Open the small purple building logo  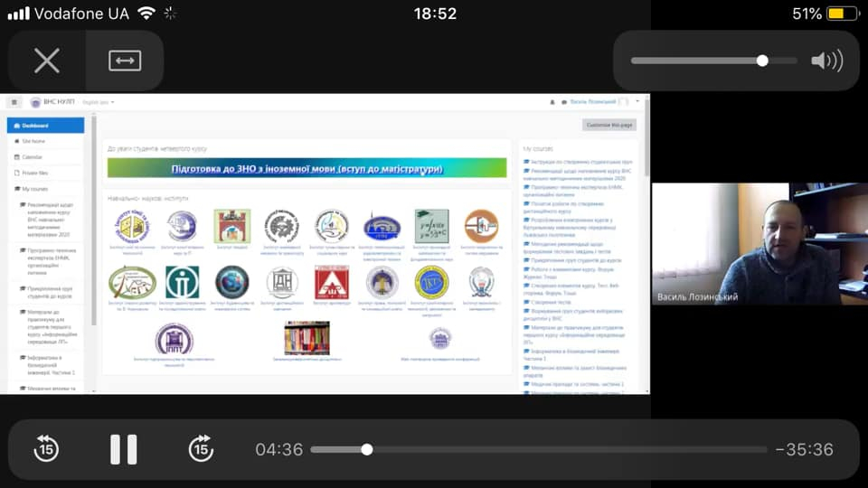(440, 338)
